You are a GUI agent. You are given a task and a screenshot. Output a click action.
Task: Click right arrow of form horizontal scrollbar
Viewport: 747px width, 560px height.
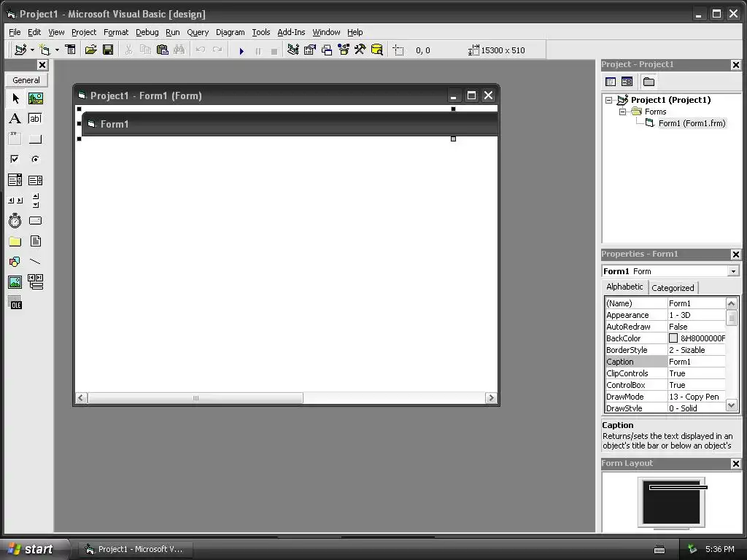pyautogui.click(x=491, y=398)
